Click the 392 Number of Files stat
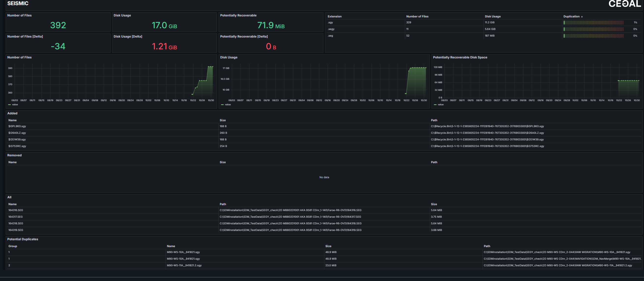This screenshot has height=281, width=644. [58, 25]
